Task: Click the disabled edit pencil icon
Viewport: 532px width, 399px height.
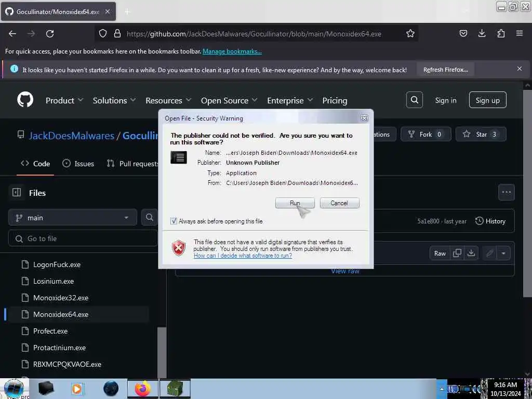Action: (x=489, y=253)
